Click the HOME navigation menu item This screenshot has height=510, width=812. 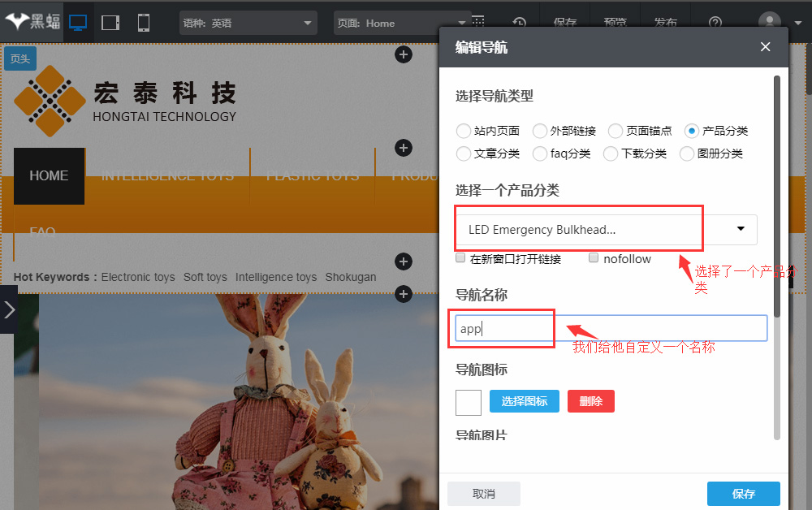pos(49,175)
